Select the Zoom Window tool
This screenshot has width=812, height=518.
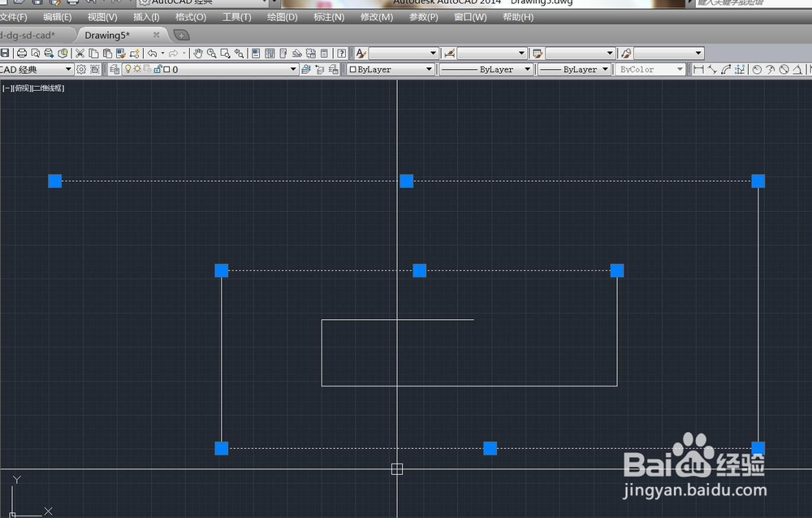point(225,53)
